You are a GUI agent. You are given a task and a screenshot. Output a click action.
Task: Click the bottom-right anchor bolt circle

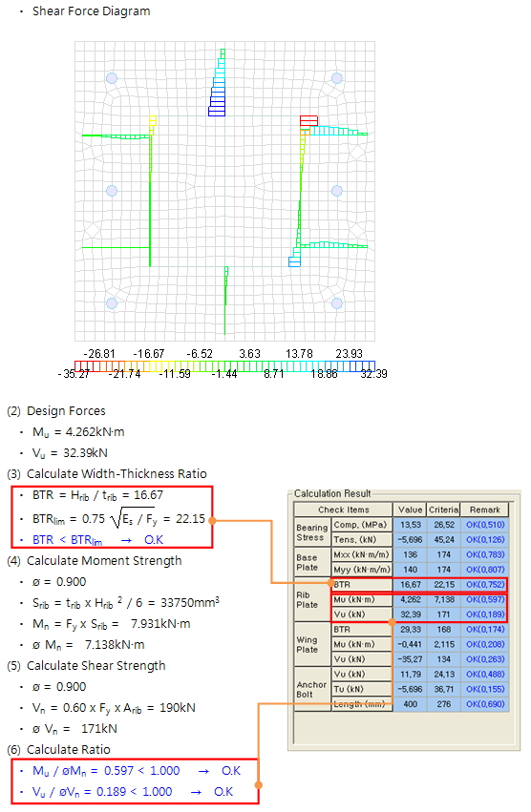pos(336,302)
